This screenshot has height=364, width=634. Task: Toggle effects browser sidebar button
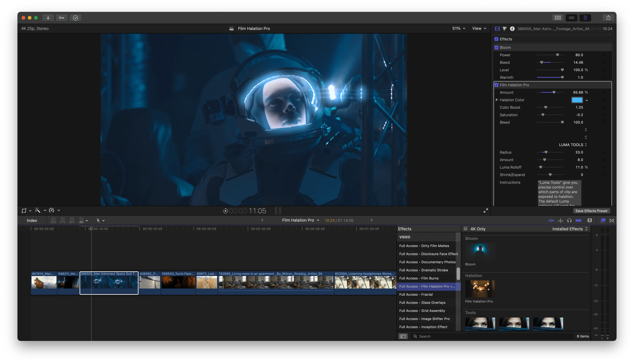(x=403, y=336)
